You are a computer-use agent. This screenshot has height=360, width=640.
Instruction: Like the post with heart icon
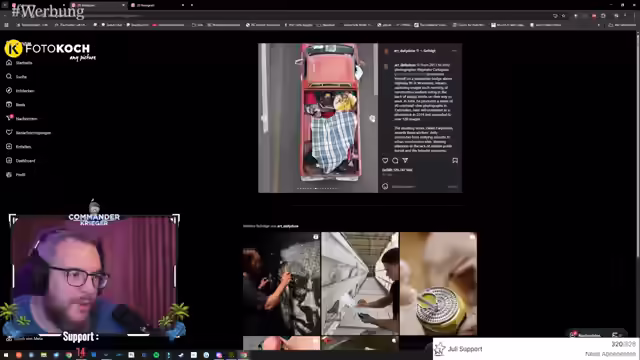pyautogui.click(x=385, y=160)
